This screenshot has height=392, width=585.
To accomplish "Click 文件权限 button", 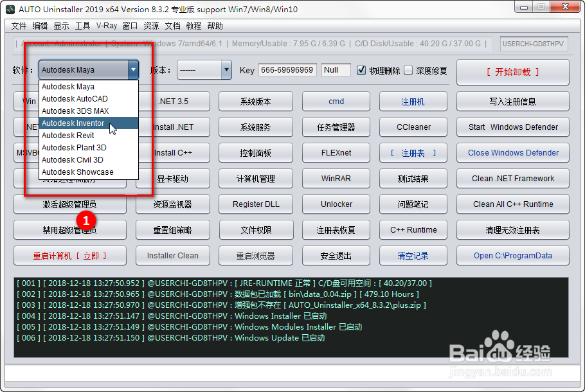I will (x=256, y=230).
